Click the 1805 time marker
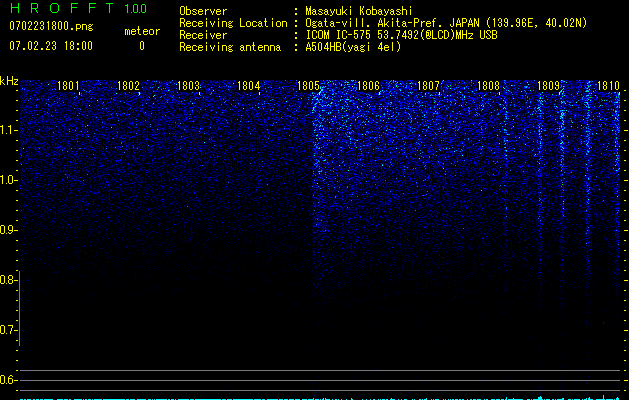 point(308,86)
